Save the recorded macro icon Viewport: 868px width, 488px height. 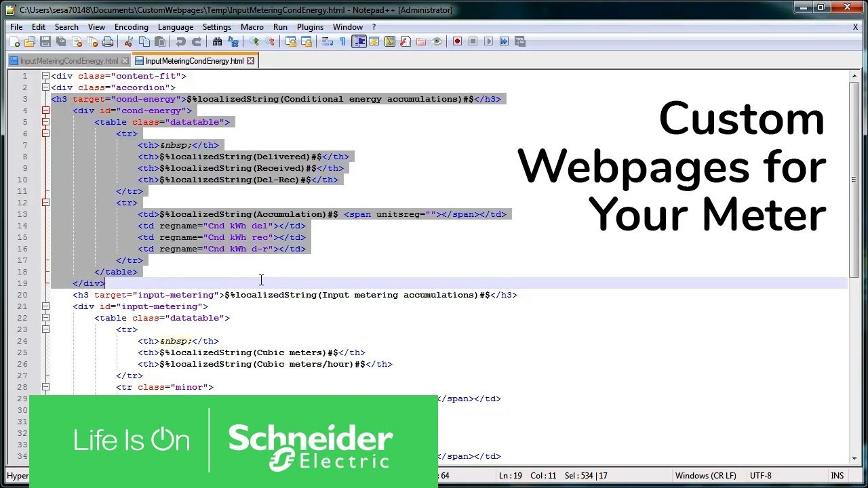520,41
